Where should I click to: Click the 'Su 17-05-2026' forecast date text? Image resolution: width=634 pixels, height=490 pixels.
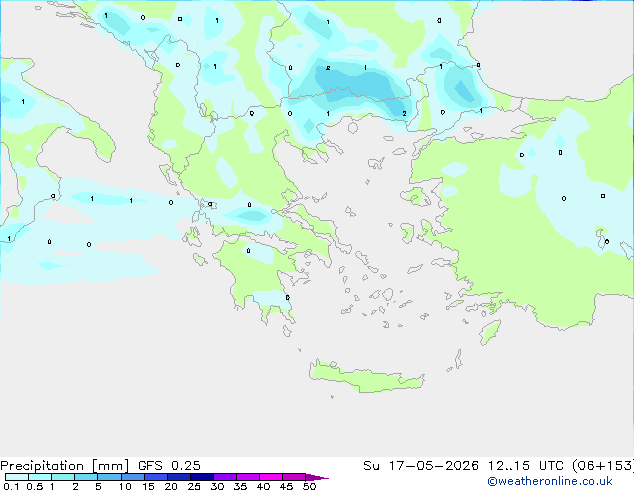tap(421, 466)
